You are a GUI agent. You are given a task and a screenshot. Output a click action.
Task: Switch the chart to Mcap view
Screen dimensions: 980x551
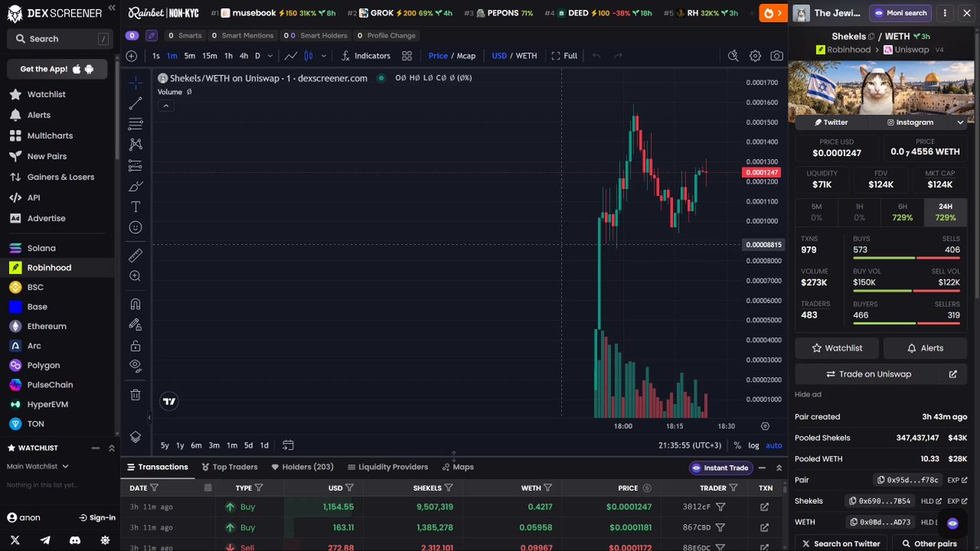point(466,56)
